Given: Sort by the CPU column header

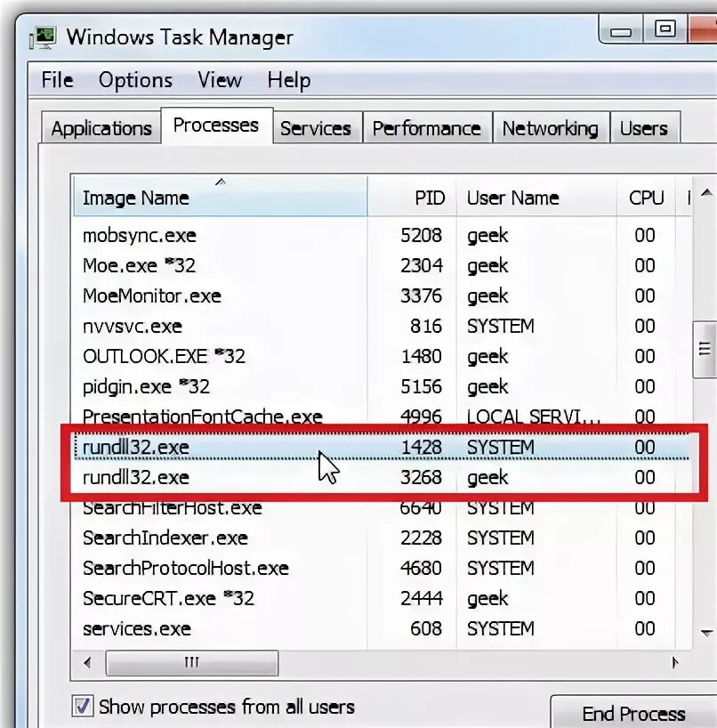Looking at the screenshot, I should pos(646,197).
